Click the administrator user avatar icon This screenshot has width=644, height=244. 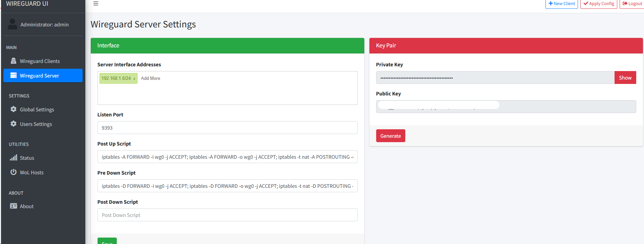13,24
